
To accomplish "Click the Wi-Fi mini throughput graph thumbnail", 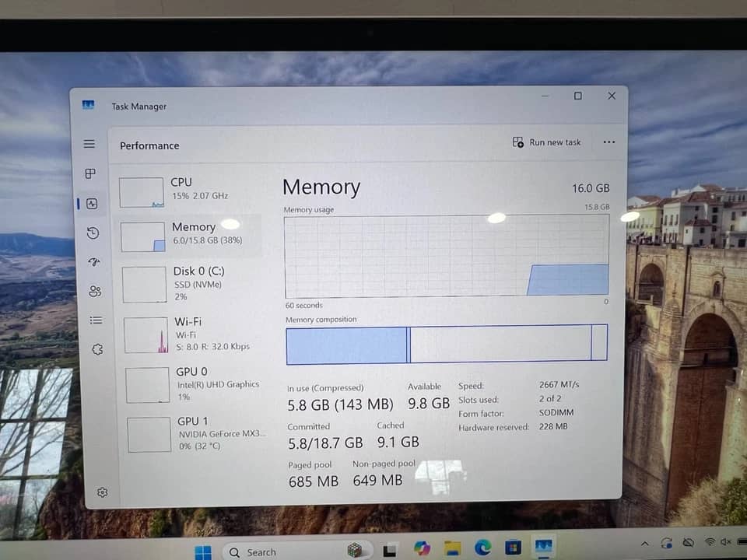I will 146,335.
